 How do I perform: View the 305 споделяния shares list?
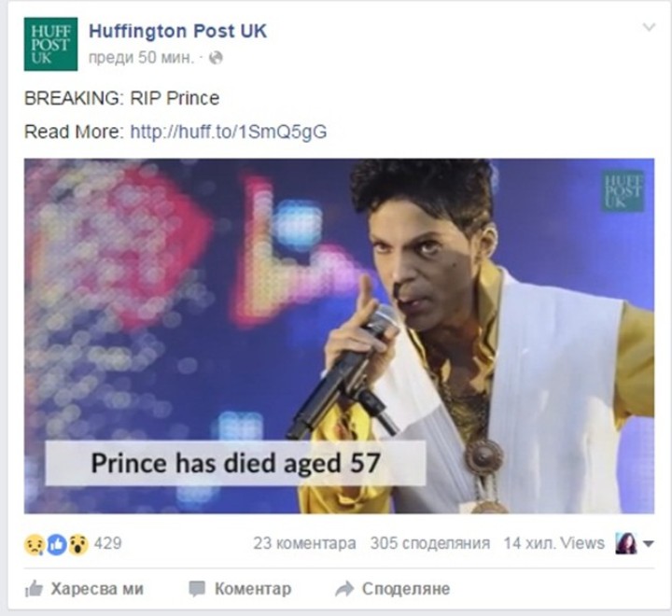429,543
